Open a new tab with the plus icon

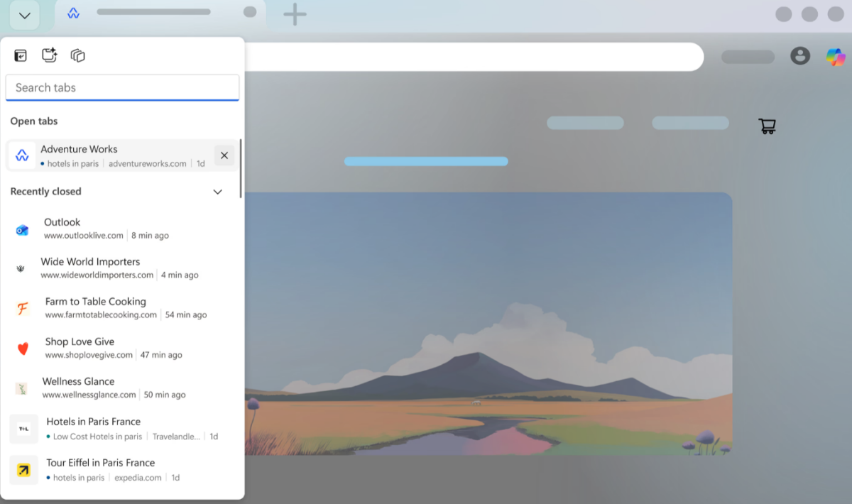(294, 13)
